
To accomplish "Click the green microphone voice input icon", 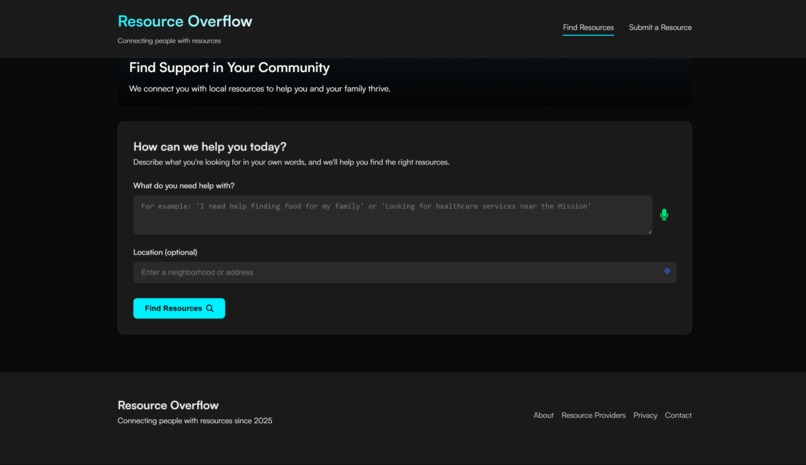I will click(x=664, y=215).
